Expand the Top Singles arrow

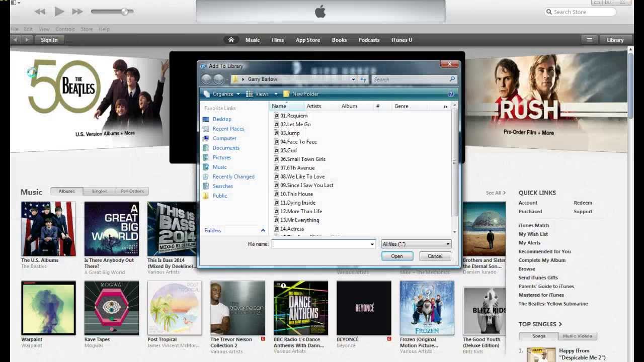coord(560,324)
